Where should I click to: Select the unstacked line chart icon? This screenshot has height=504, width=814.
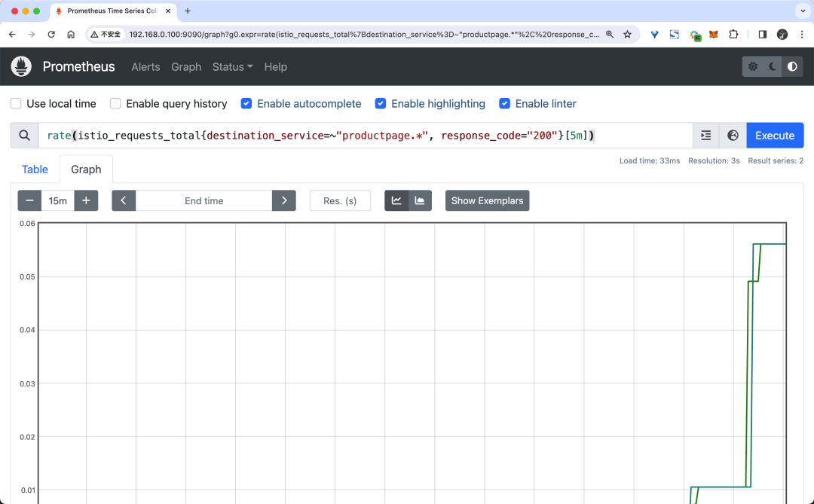tap(396, 200)
